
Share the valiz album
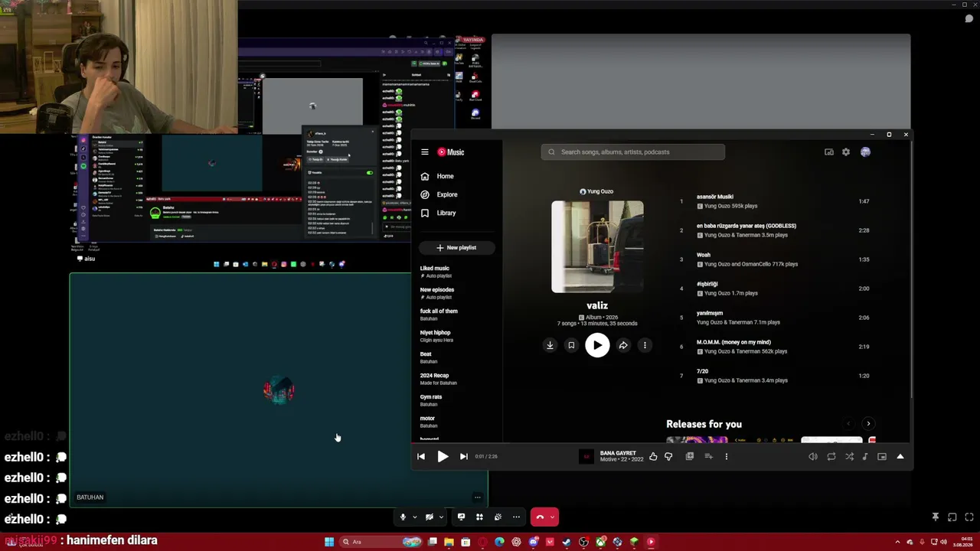point(623,345)
